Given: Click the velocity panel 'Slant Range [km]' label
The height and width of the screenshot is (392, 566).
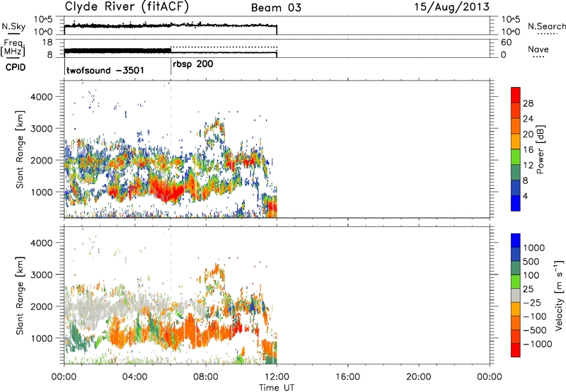Looking at the screenshot, I should tap(20, 296).
